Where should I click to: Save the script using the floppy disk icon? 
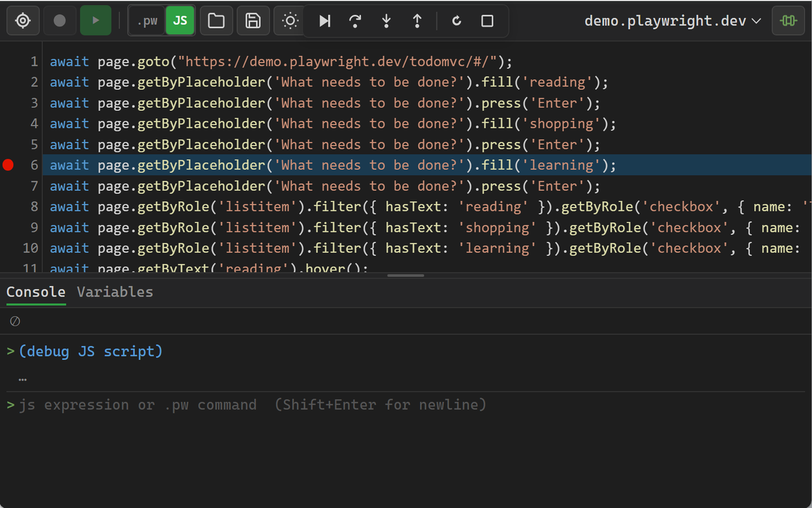pyautogui.click(x=253, y=21)
